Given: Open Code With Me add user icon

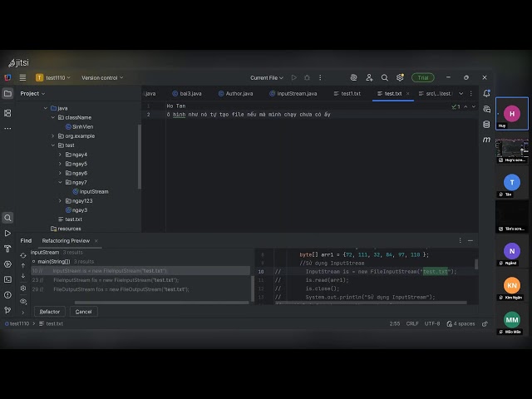Looking at the screenshot, I should pyautogui.click(x=369, y=77).
